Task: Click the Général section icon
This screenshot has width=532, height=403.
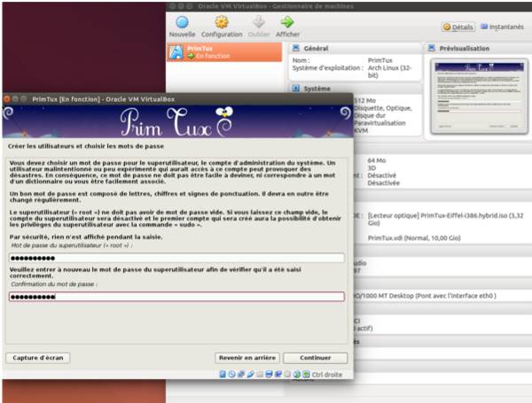Action: click(296, 48)
